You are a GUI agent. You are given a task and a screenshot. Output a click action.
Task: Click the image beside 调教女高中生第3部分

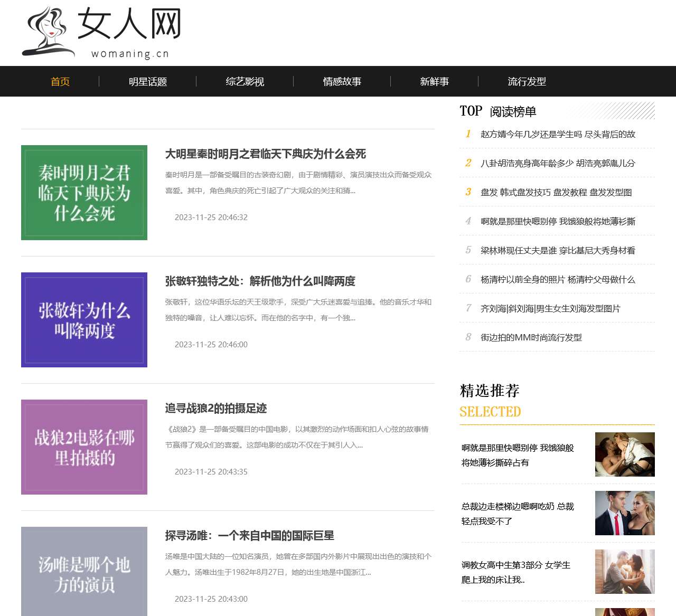625,572
